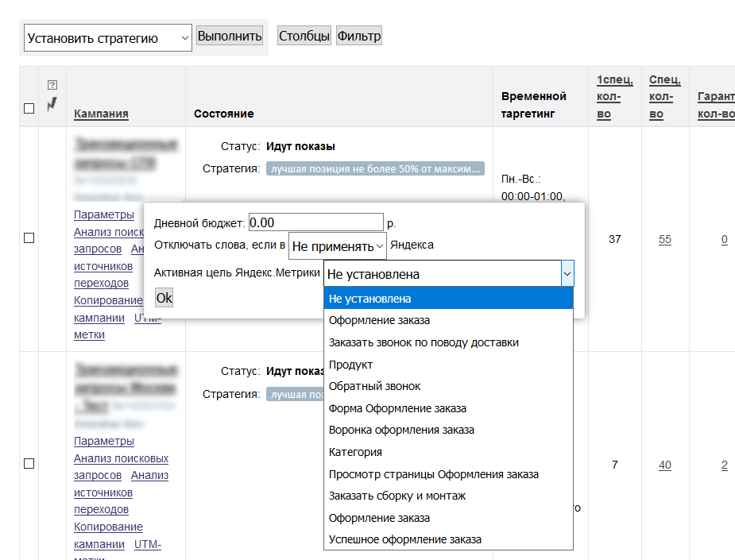Click the lightning bolt icon in table header
The width and height of the screenshot is (735, 560).
[x=52, y=103]
